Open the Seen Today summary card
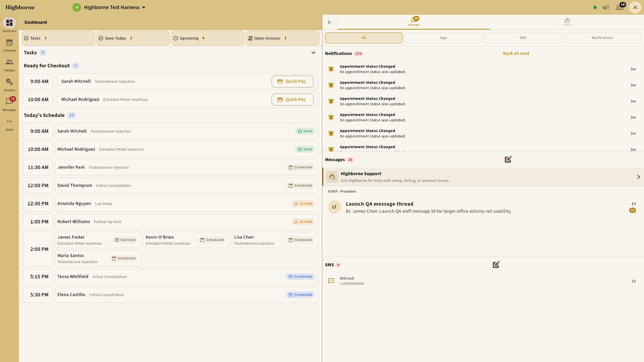Image resolution: width=644 pixels, height=362 pixels. (133, 38)
